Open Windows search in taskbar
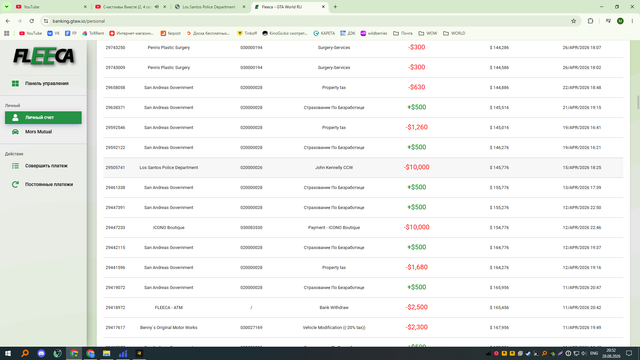Image resolution: width=640 pixels, height=360 pixels. click(x=25, y=353)
